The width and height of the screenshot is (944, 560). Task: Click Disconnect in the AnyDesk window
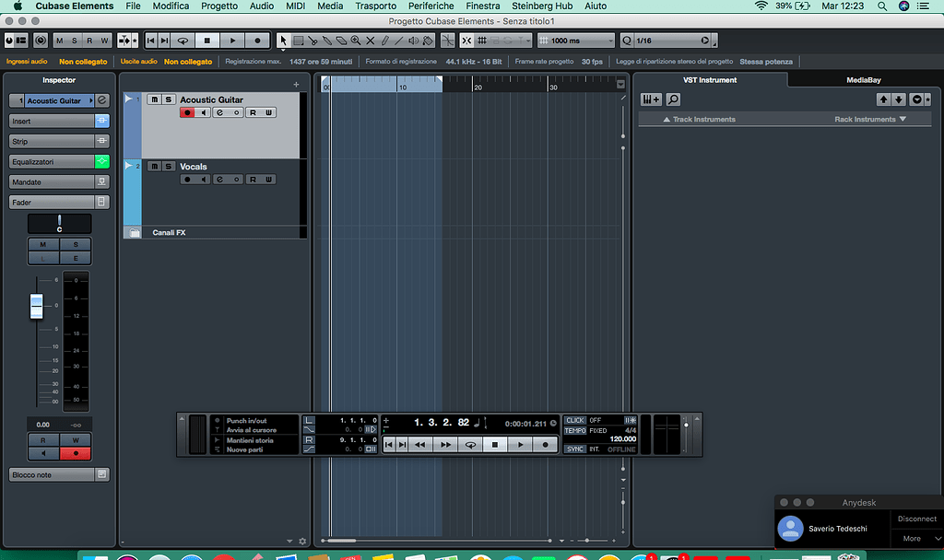[916, 518]
